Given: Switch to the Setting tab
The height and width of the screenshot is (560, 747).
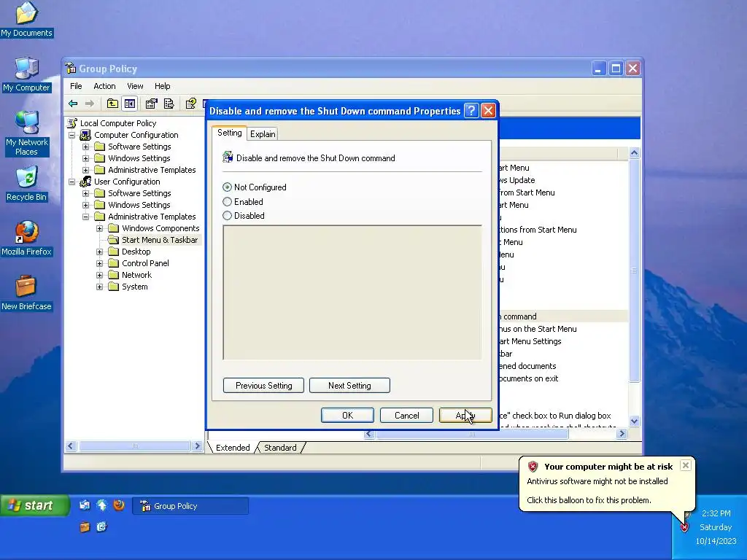Looking at the screenshot, I should click(x=229, y=133).
